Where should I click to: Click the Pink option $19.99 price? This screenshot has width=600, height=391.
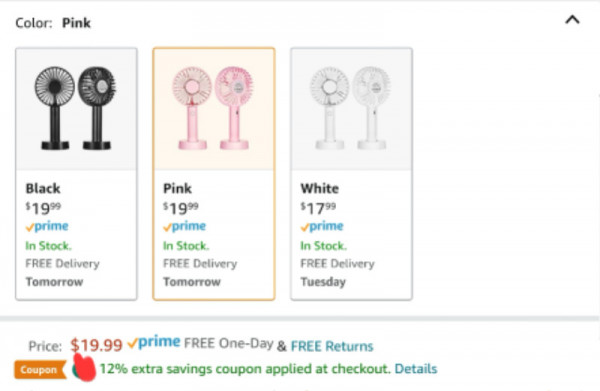[181, 208]
